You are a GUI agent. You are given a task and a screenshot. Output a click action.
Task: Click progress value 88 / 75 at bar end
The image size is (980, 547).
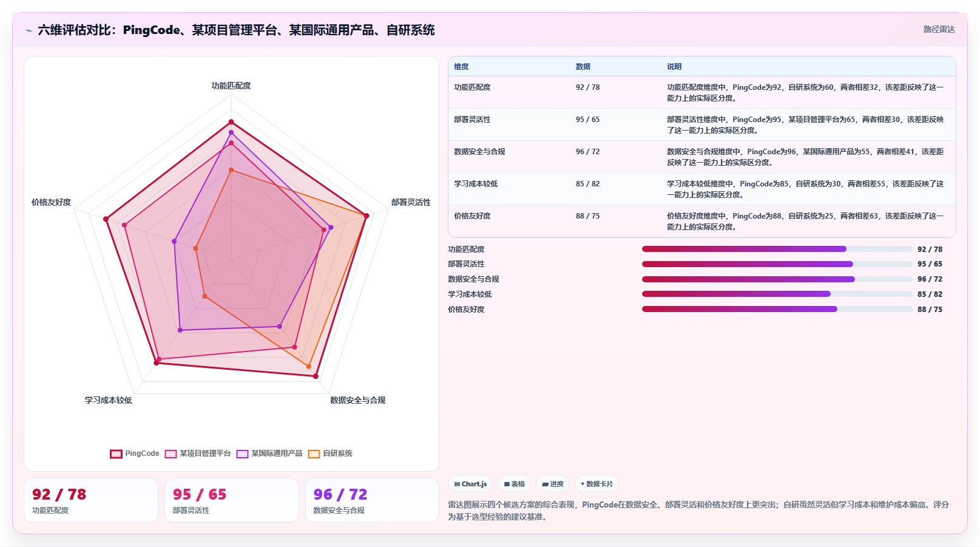930,310
